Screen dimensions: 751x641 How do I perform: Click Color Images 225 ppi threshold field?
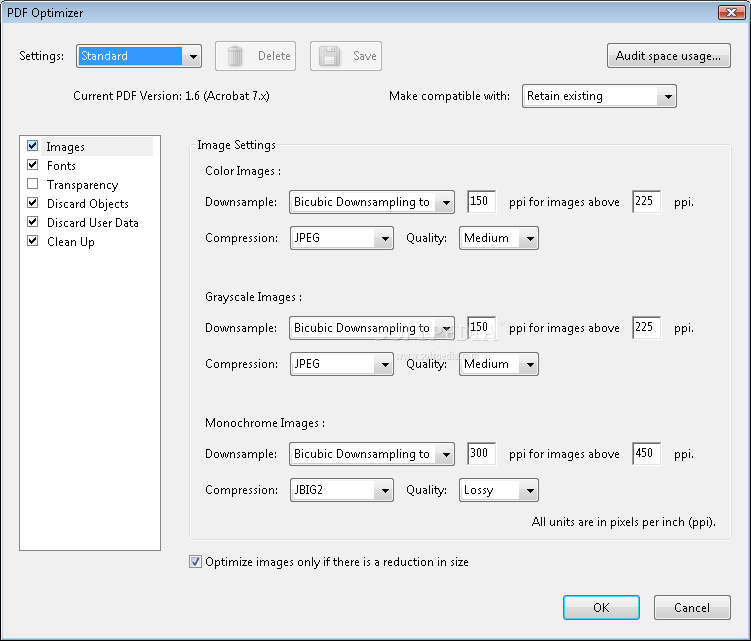click(x=646, y=201)
